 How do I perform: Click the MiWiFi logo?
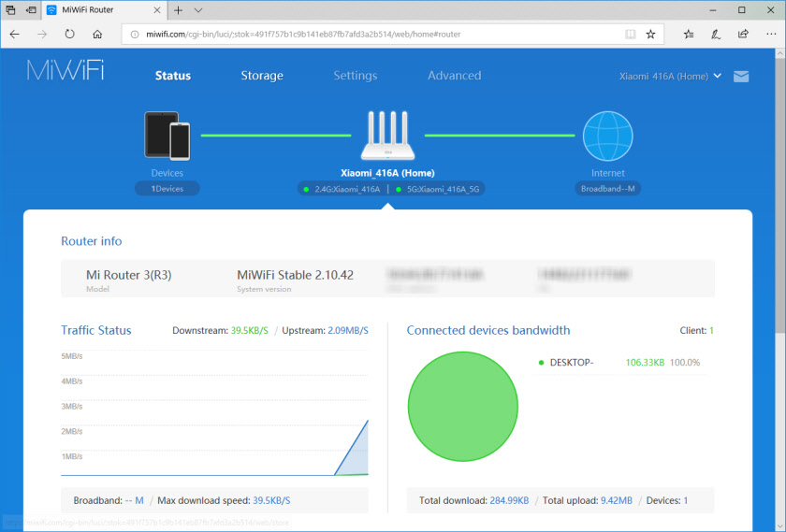coord(65,69)
